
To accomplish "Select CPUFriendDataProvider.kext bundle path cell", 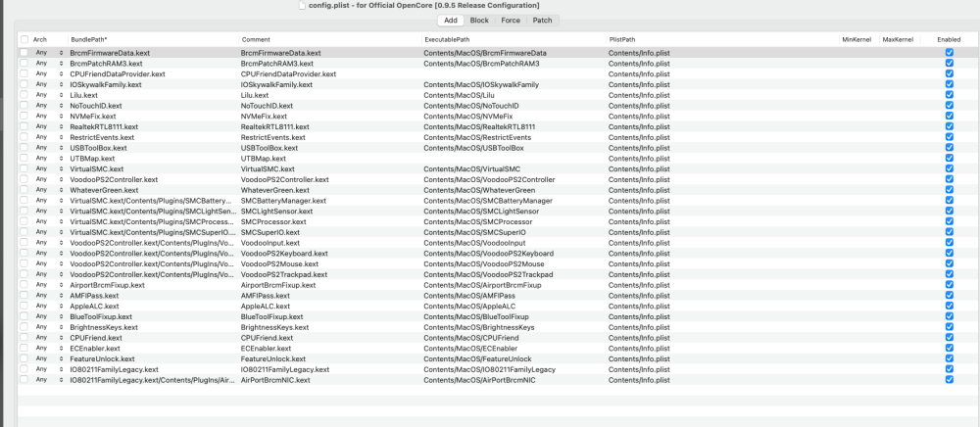I will click(x=118, y=73).
